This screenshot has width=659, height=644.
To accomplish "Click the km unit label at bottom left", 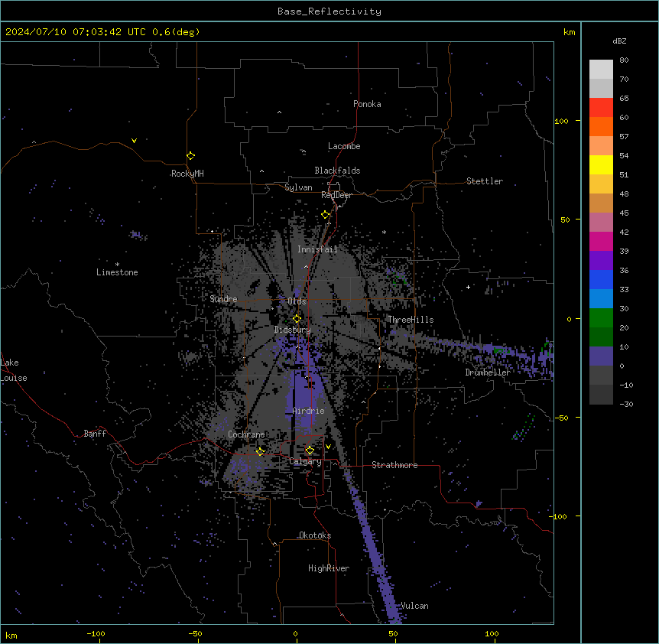I will pos(11,635).
